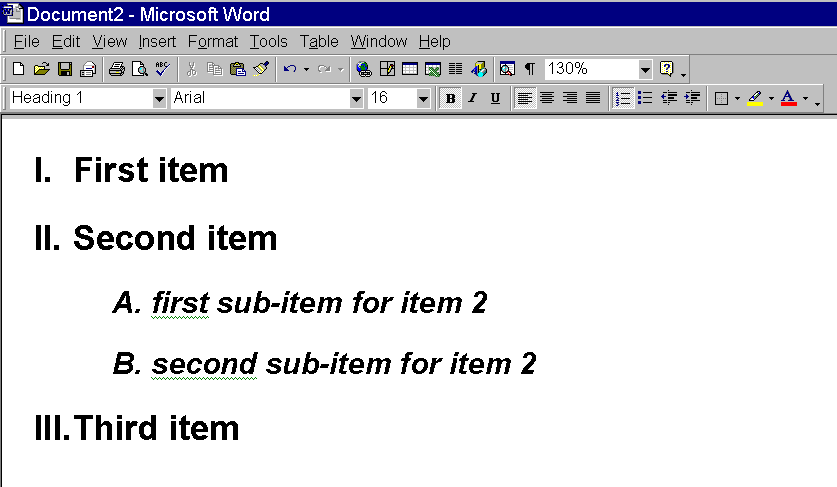Open the View menu

coord(109,41)
